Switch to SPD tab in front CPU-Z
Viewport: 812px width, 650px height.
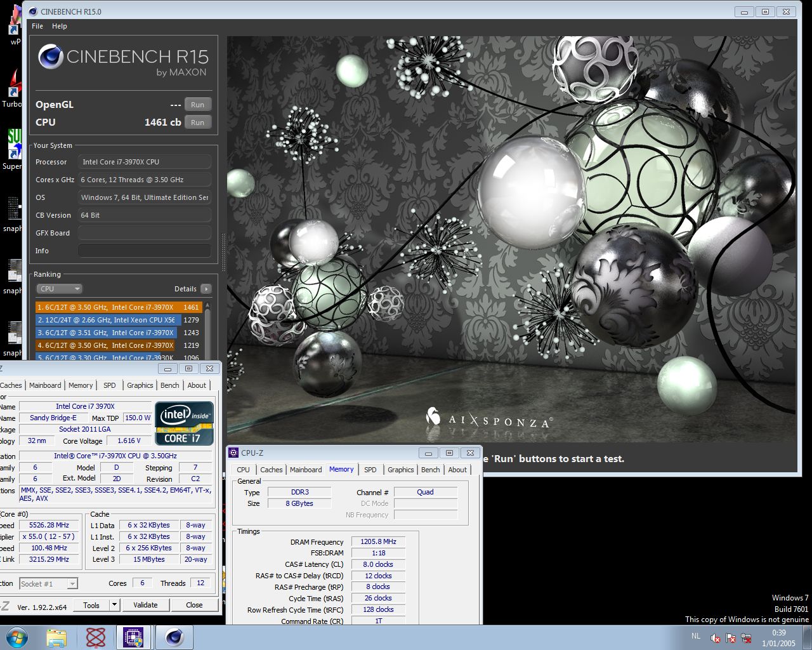pyautogui.click(x=370, y=470)
